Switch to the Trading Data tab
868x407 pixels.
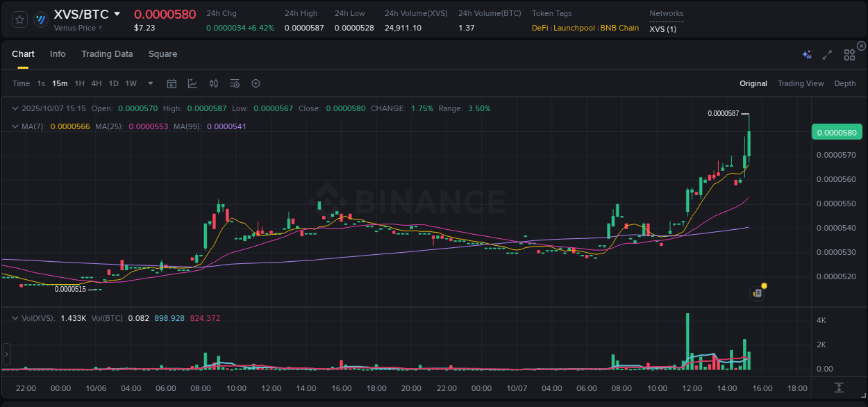pyautogui.click(x=107, y=53)
